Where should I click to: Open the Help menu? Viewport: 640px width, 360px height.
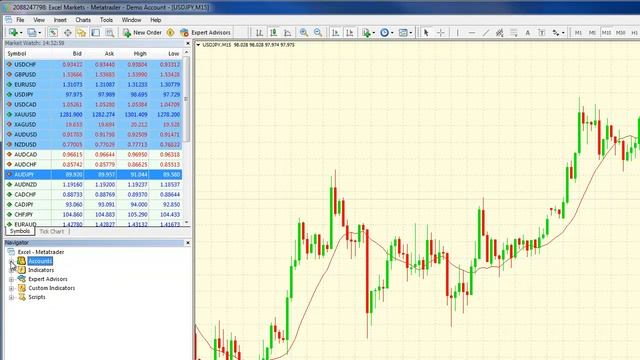pos(156,20)
